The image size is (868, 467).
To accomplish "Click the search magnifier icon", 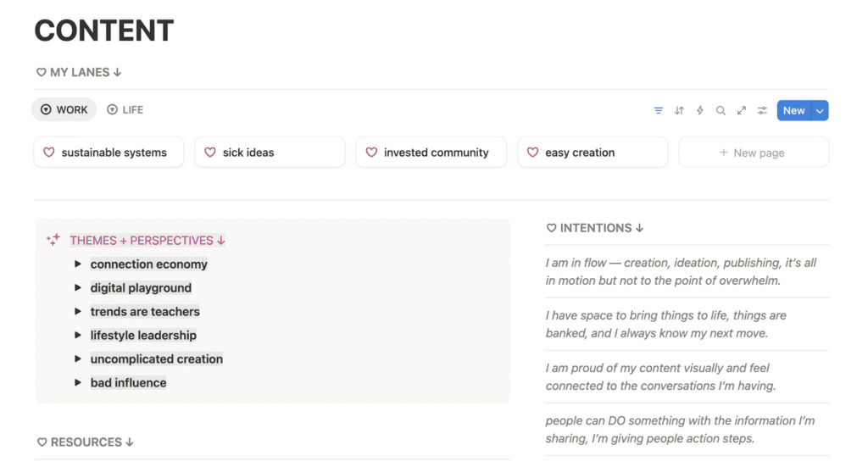I will point(721,110).
